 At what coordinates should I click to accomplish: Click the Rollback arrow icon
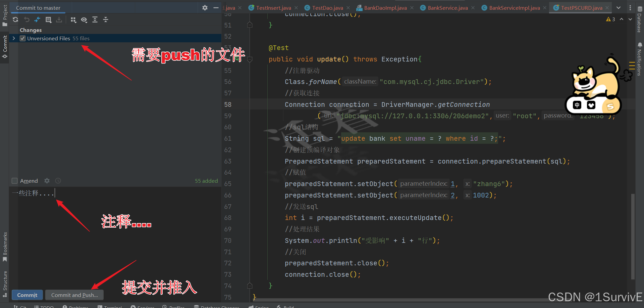[26, 20]
